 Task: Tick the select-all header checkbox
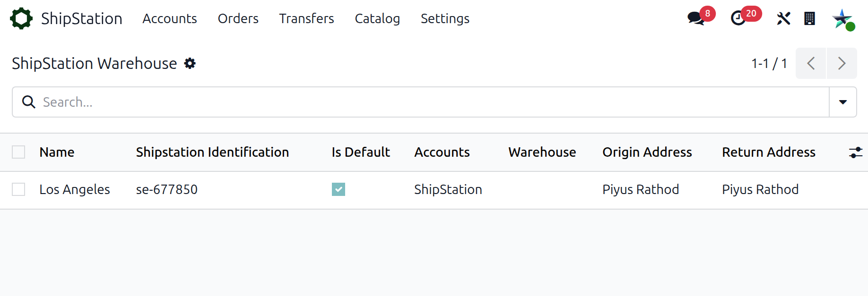18,152
